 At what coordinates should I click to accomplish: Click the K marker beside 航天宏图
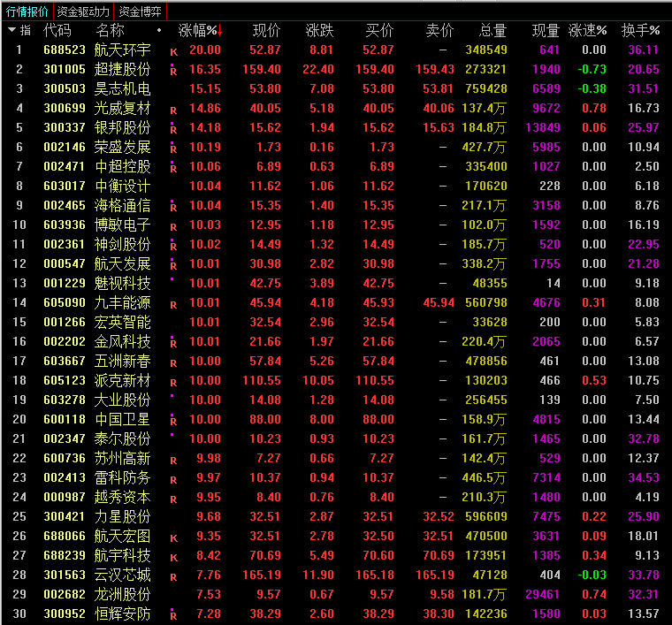point(173,537)
